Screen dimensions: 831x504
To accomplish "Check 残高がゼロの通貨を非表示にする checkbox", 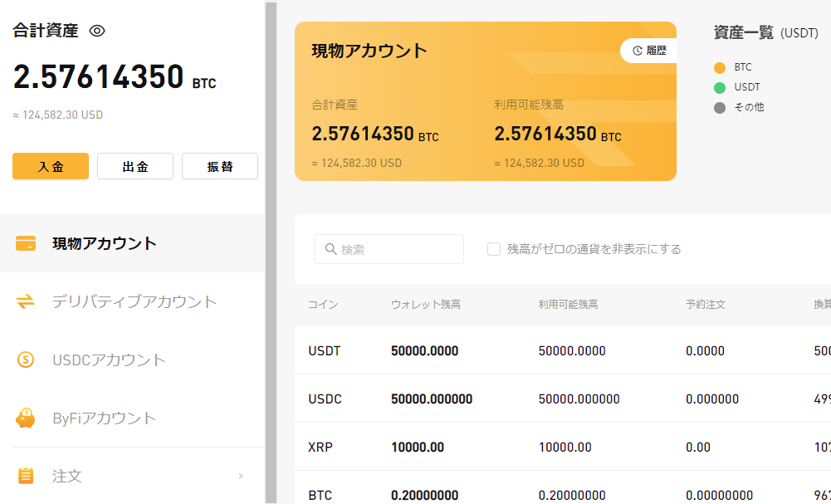I will coord(494,249).
